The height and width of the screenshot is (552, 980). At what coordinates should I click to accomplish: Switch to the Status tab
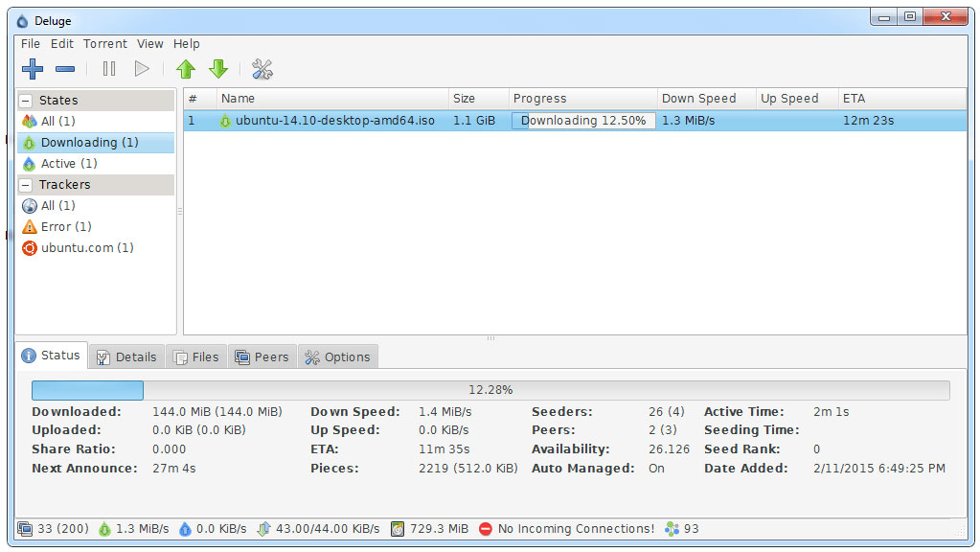[51, 356]
